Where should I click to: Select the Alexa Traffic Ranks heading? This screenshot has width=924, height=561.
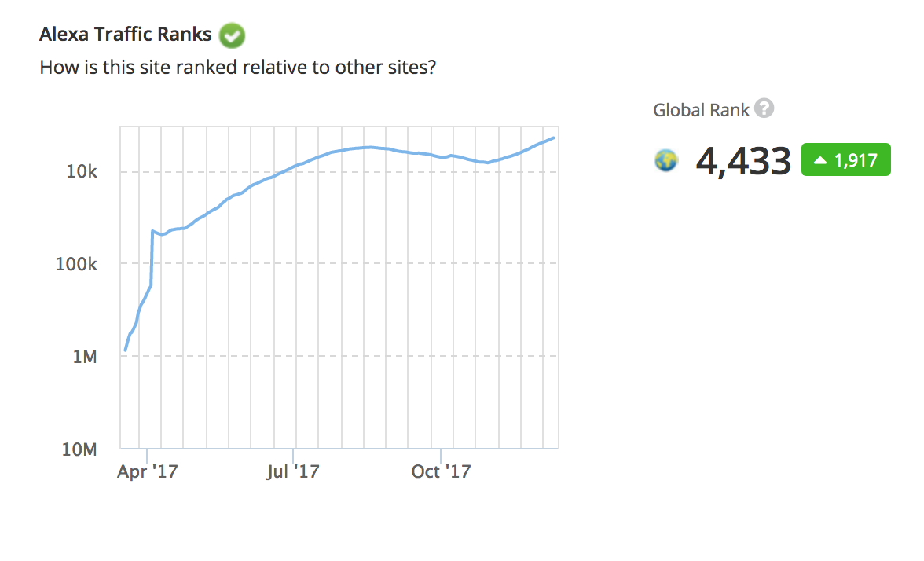point(126,35)
